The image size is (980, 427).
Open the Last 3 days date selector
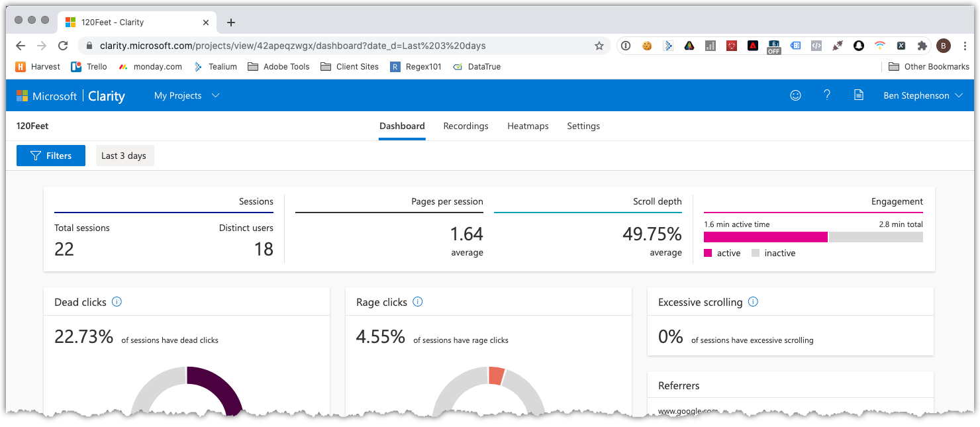124,156
